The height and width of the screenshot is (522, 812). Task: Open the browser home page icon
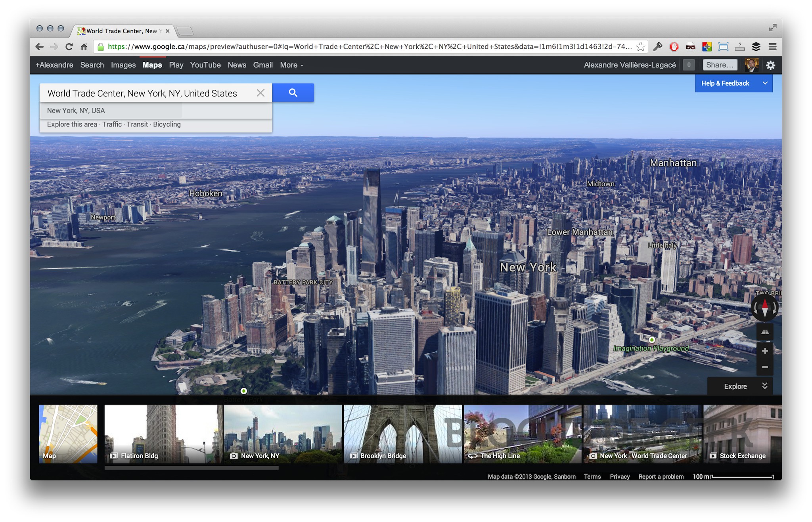point(84,47)
